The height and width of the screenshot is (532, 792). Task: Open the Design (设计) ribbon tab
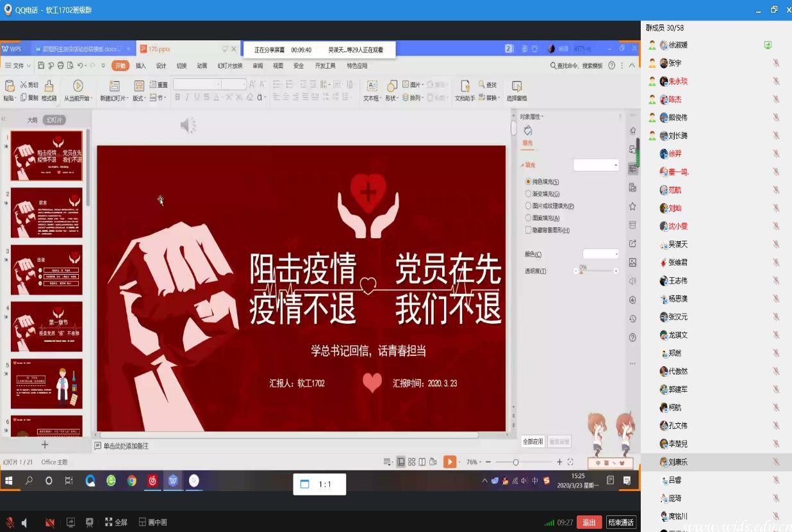161,65
